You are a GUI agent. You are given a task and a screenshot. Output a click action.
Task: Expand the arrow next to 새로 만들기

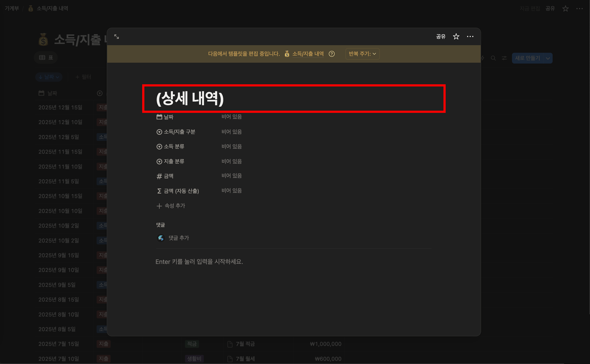click(x=548, y=58)
